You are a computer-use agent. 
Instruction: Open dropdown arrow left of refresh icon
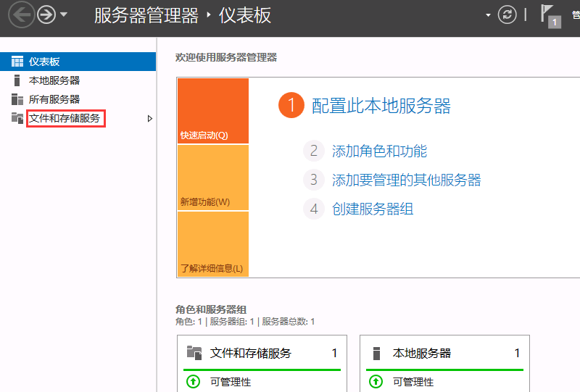[488, 15]
